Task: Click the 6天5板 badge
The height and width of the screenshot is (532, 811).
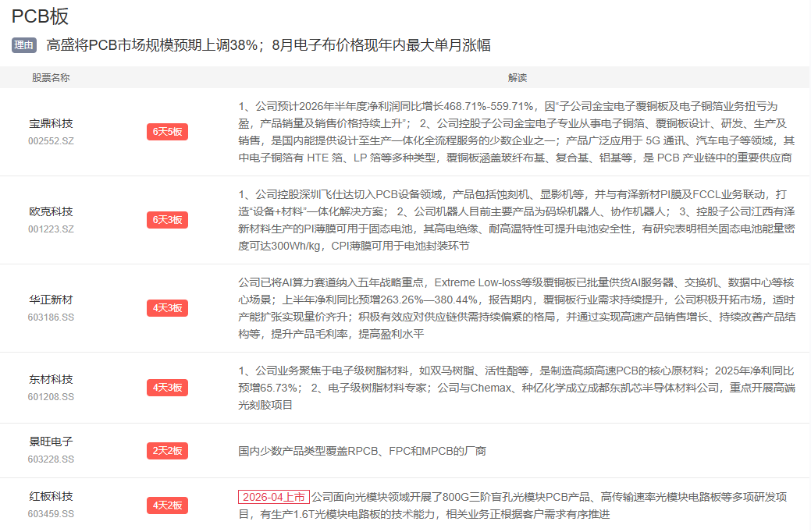Action: [167, 132]
